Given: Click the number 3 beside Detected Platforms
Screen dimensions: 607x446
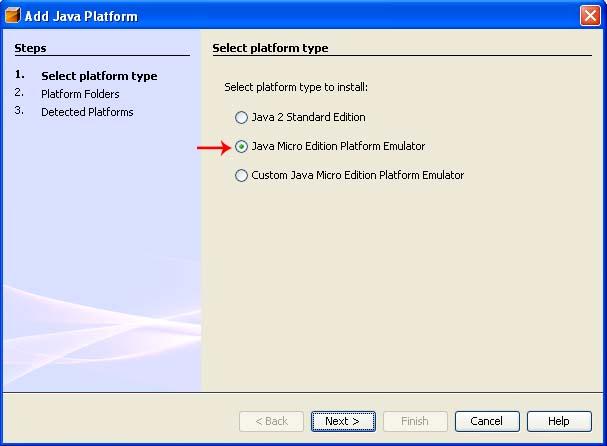Looking at the screenshot, I should 19,111.
